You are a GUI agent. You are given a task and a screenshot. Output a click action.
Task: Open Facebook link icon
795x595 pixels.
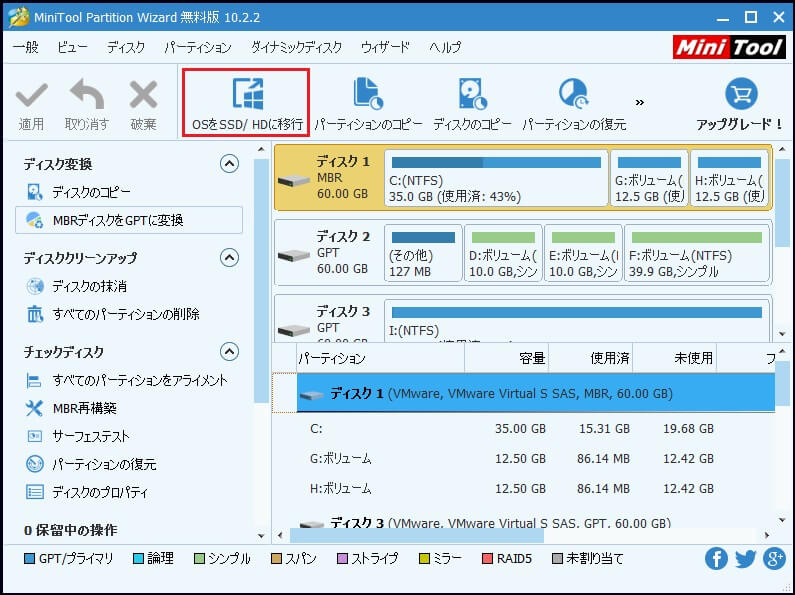pos(716,559)
